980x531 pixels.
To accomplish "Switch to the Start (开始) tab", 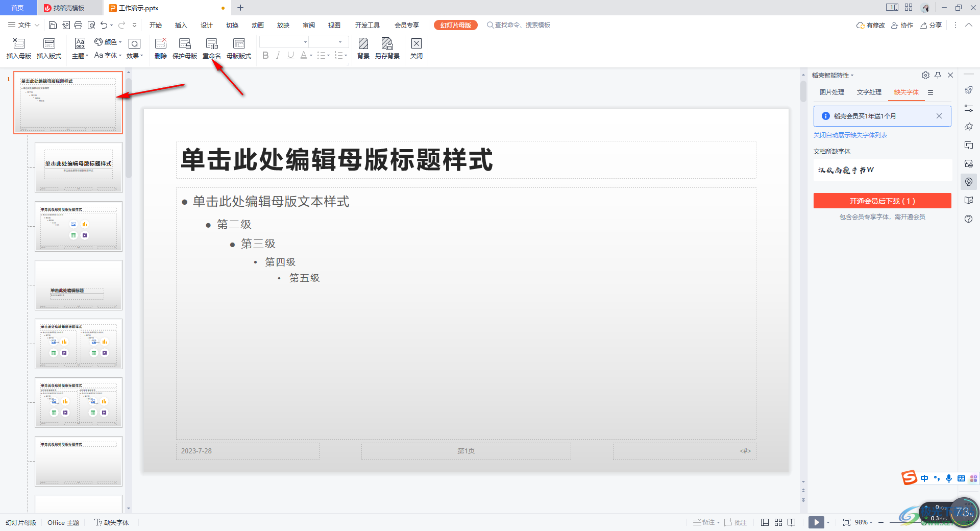I will 156,25.
